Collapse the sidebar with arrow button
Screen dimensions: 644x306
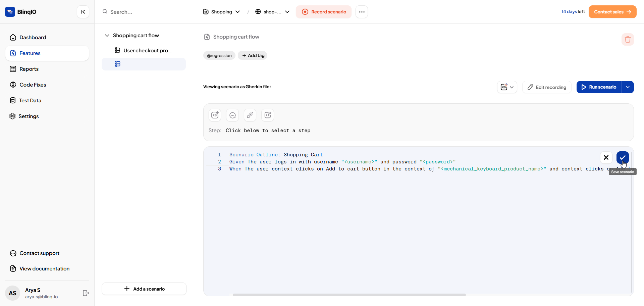pos(83,12)
